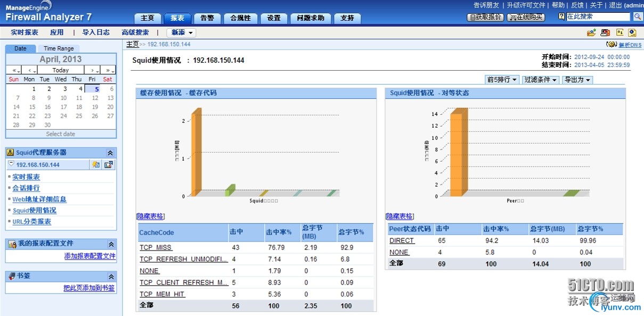The width and height of the screenshot is (644, 316).
Task: Switch to the Time Range tab
Action: (59, 48)
